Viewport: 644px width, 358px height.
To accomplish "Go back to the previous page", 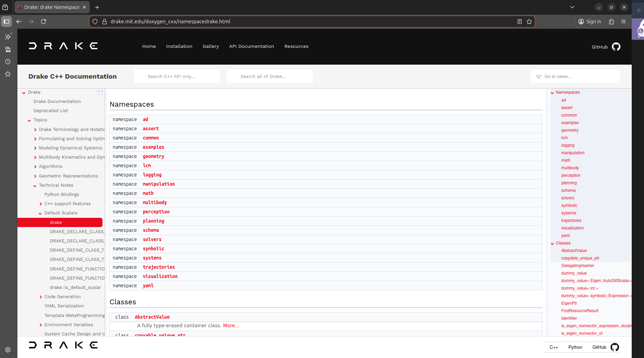I will coord(19,22).
